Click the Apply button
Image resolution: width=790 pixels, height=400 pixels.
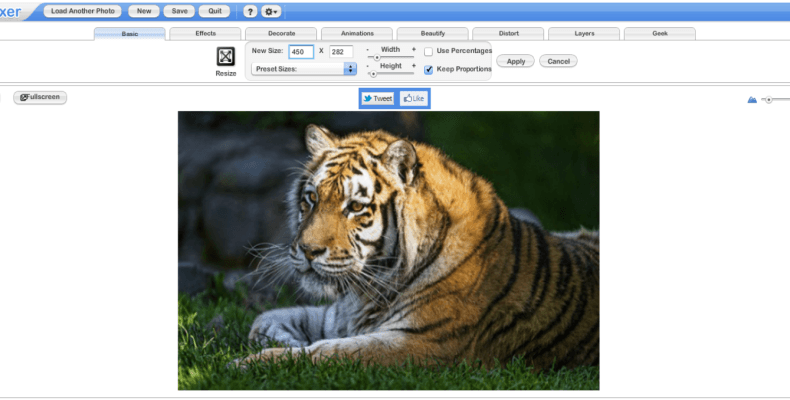tap(515, 61)
